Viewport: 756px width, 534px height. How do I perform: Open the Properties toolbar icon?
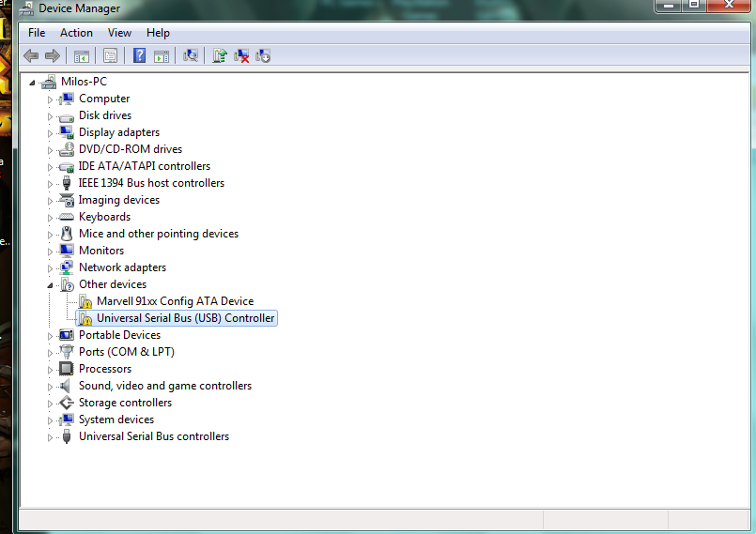(x=111, y=56)
